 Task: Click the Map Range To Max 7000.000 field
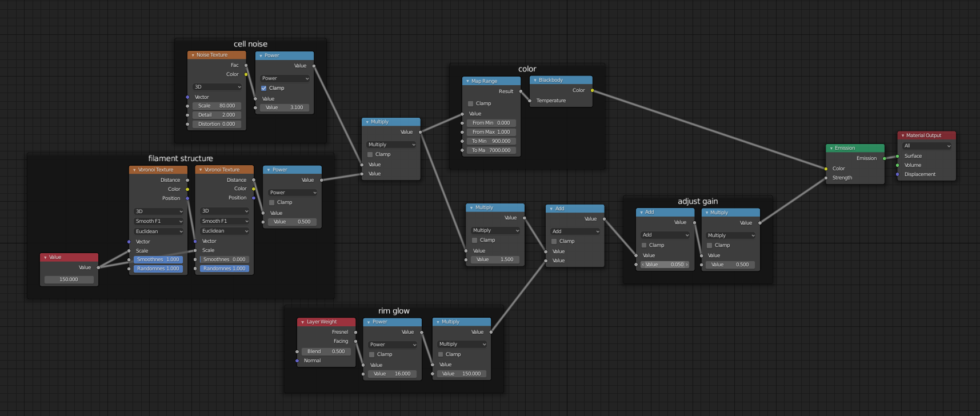click(x=491, y=150)
